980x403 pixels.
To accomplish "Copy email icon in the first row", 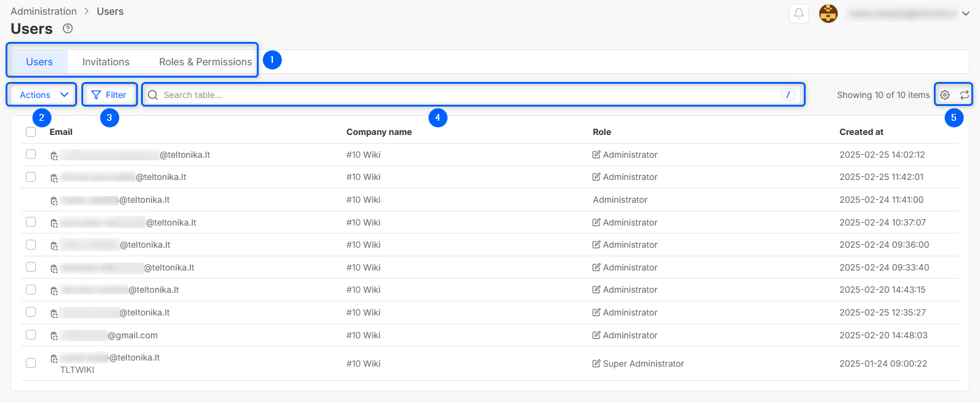I will point(54,155).
